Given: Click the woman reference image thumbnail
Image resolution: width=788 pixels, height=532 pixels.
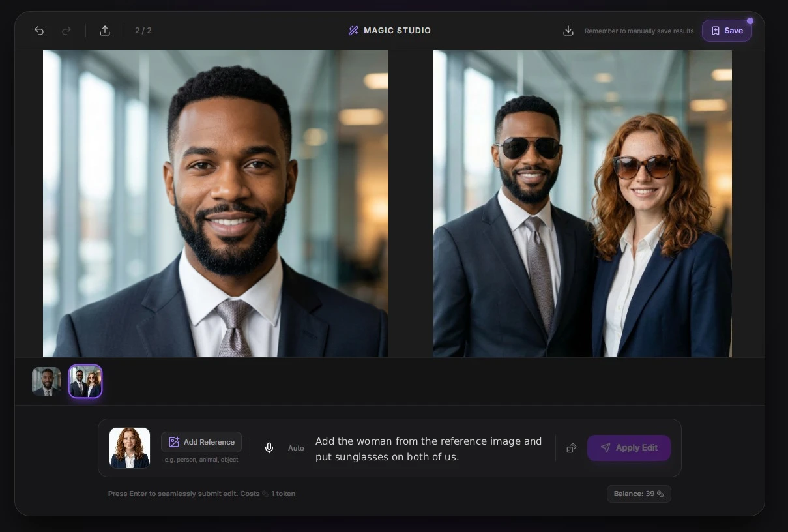Looking at the screenshot, I should pyautogui.click(x=130, y=448).
